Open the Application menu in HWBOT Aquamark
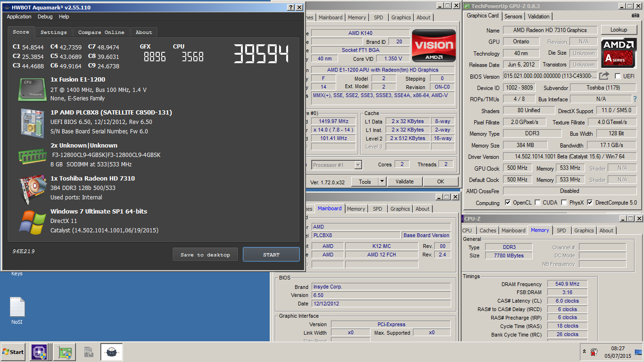Screen dimensions: 644x362 [19, 16]
